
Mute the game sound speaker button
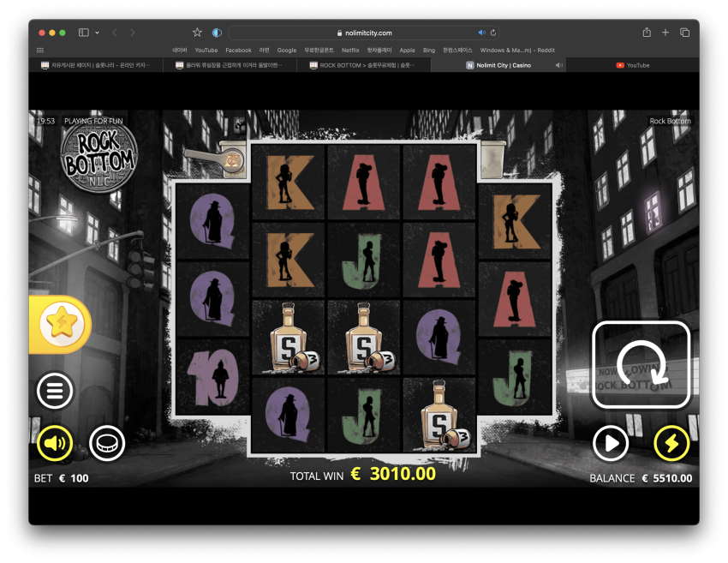(x=55, y=443)
